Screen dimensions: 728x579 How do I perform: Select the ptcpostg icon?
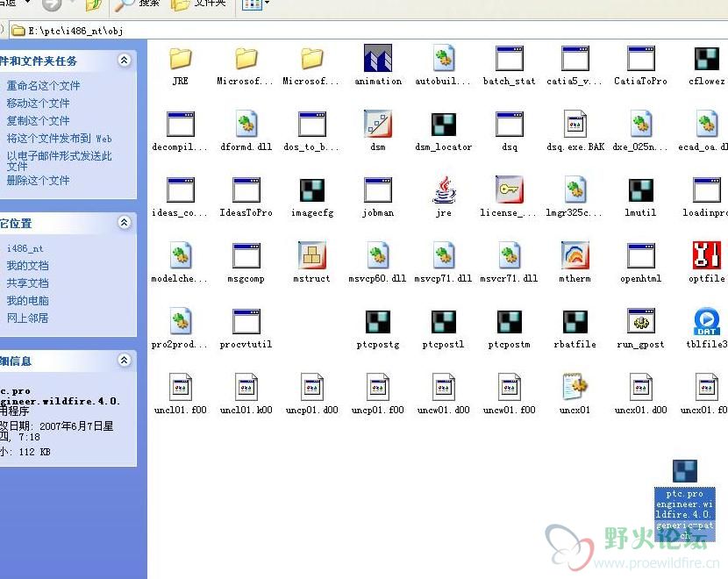click(378, 322)
